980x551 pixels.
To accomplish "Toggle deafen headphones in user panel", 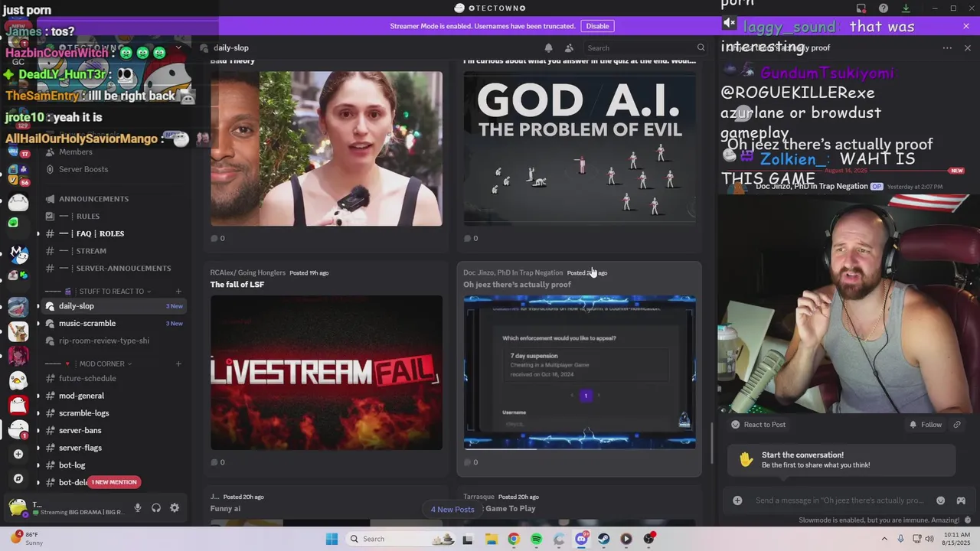I will click(156, 507).
